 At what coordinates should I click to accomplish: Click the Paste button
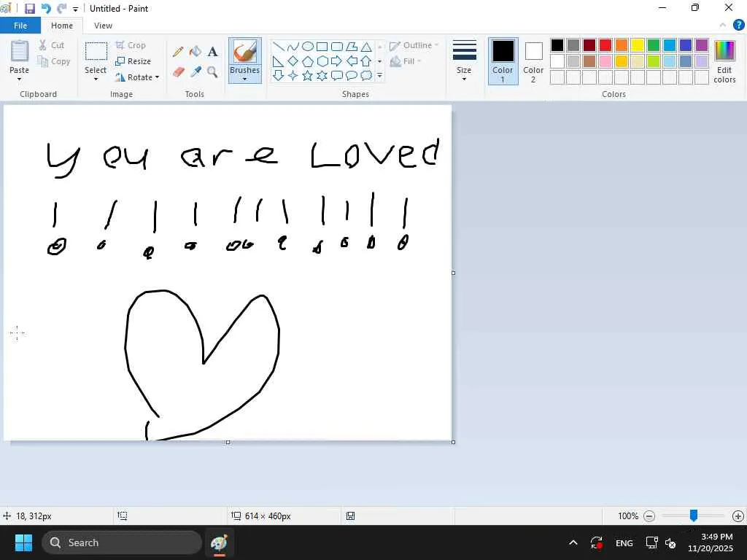click(x=19, y=57)
